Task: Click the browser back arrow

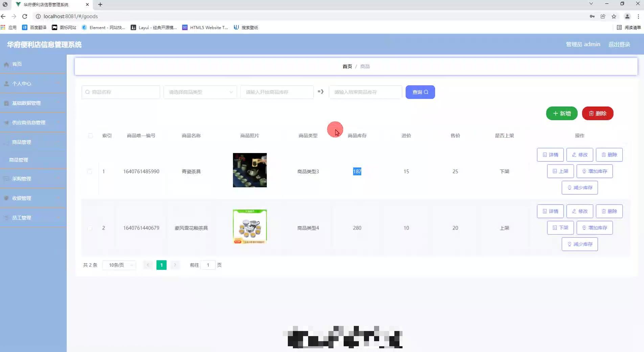Action: tap(3, 16)
